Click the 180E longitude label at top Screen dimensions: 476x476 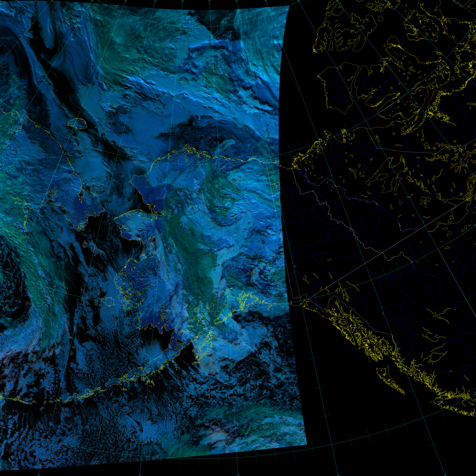[126, 1]
